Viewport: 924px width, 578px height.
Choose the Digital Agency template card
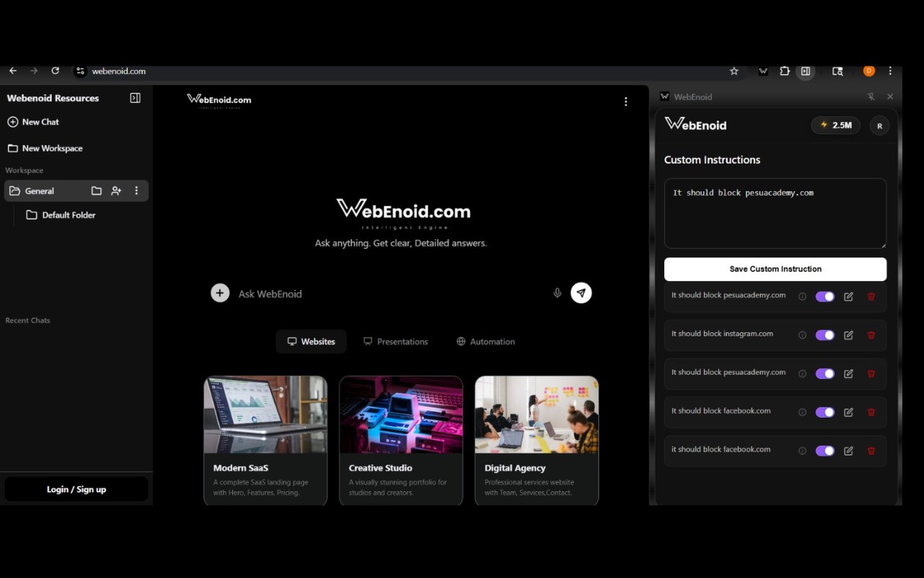(x=537, y=440)
